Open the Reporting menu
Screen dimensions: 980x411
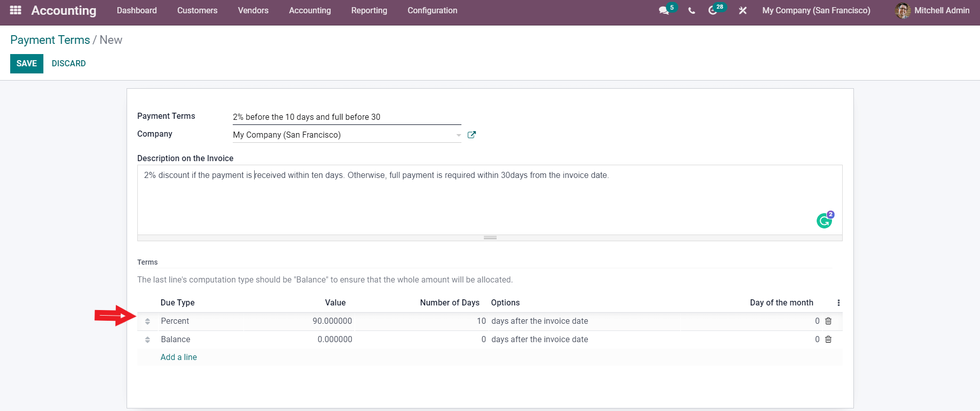[369, 11]
